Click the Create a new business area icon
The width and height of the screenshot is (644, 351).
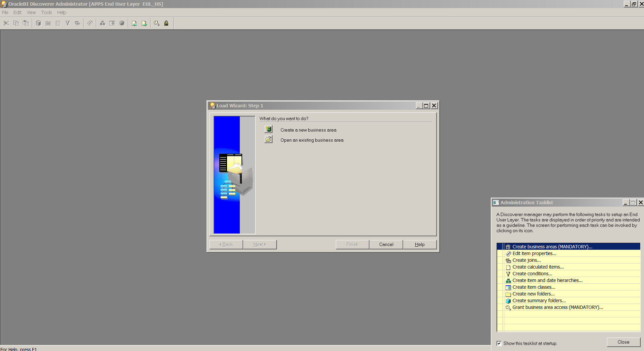pyautogui.click(x=268, y=129)
